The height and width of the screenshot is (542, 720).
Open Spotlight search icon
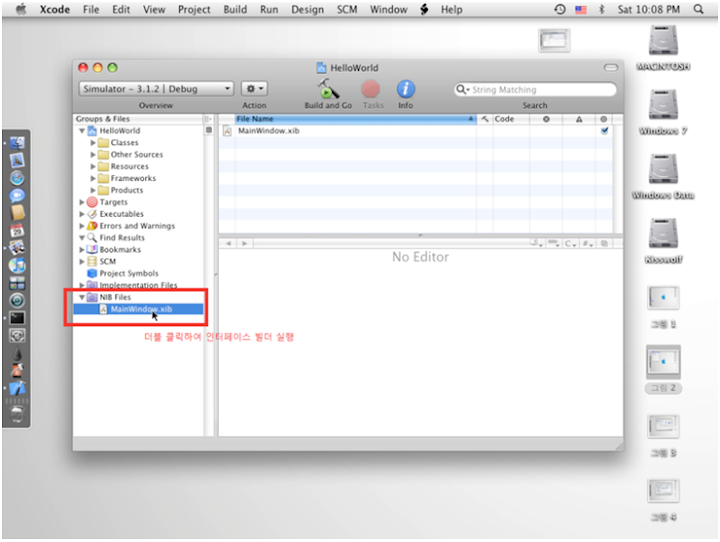click(x=698, y=9)
